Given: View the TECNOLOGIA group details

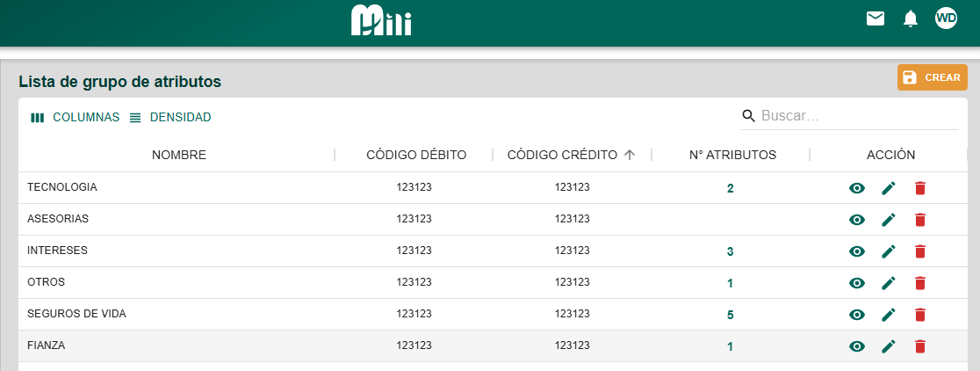Looking at the screenshot, I should 857,188.
